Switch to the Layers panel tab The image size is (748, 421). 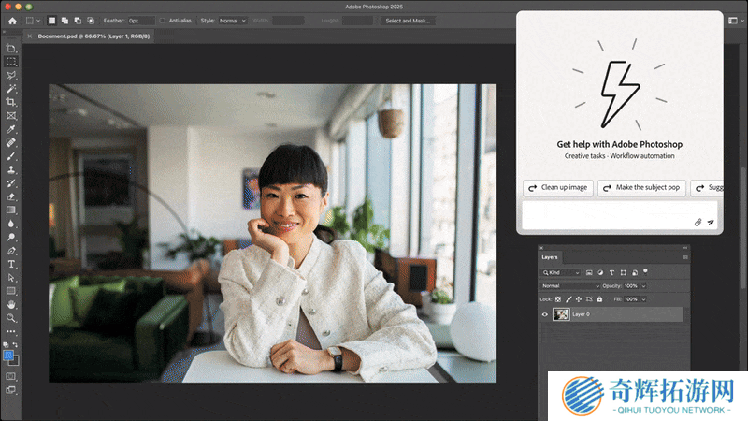click(551, 257)
